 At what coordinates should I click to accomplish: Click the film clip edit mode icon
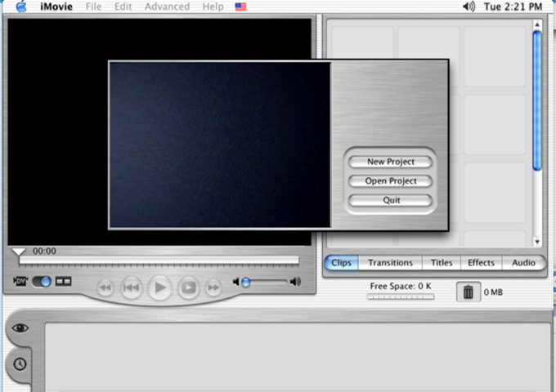tap(64, 282)
